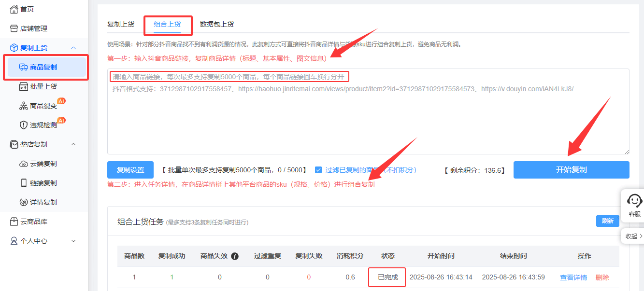The image size is (644, 291).
Task: Click the home icon beside 首页
Action: point(14,9)
